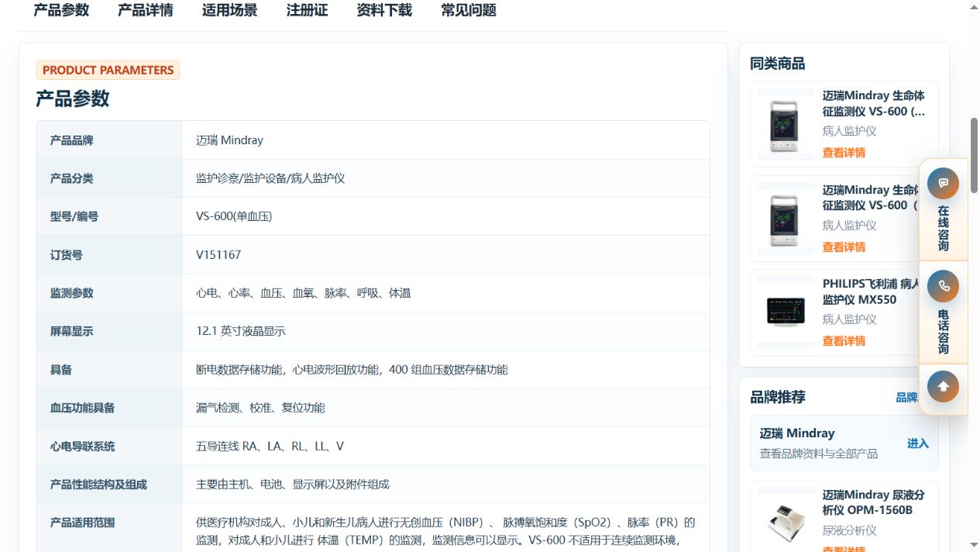
Task: Go to the 适用场景 tab
Action: (229, 10)
